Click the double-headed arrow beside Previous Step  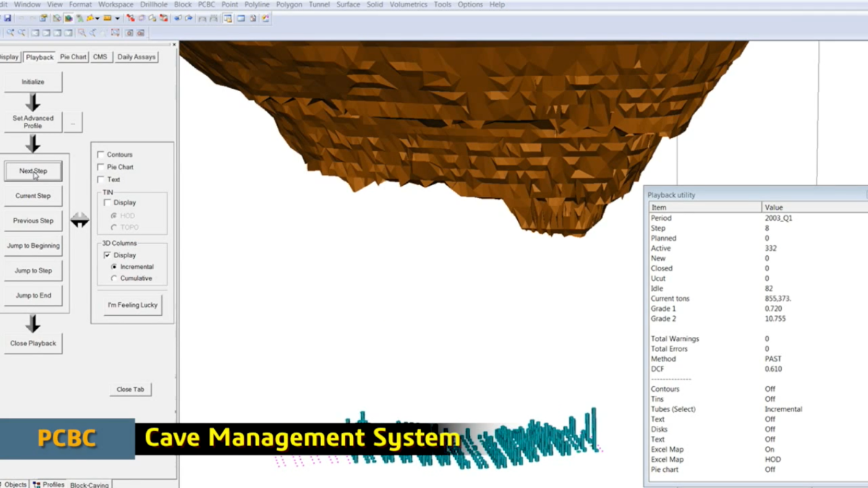coord(80,221)
